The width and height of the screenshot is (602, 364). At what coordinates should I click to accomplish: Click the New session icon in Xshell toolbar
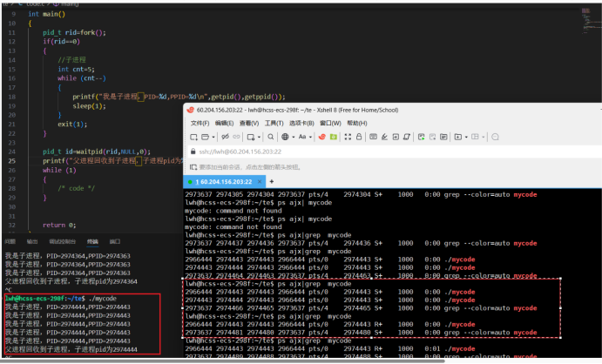point(194,137)
